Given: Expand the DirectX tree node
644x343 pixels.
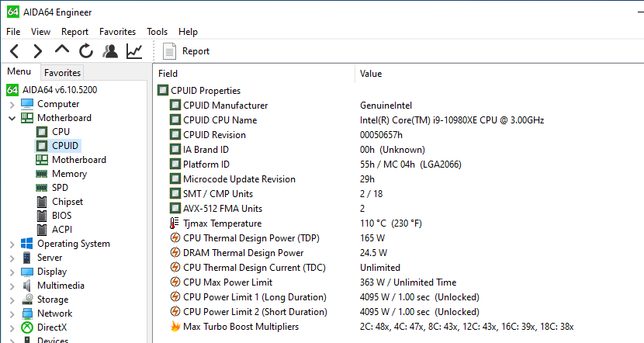Looking at the screenshot, I should click(x=12, y=328).
